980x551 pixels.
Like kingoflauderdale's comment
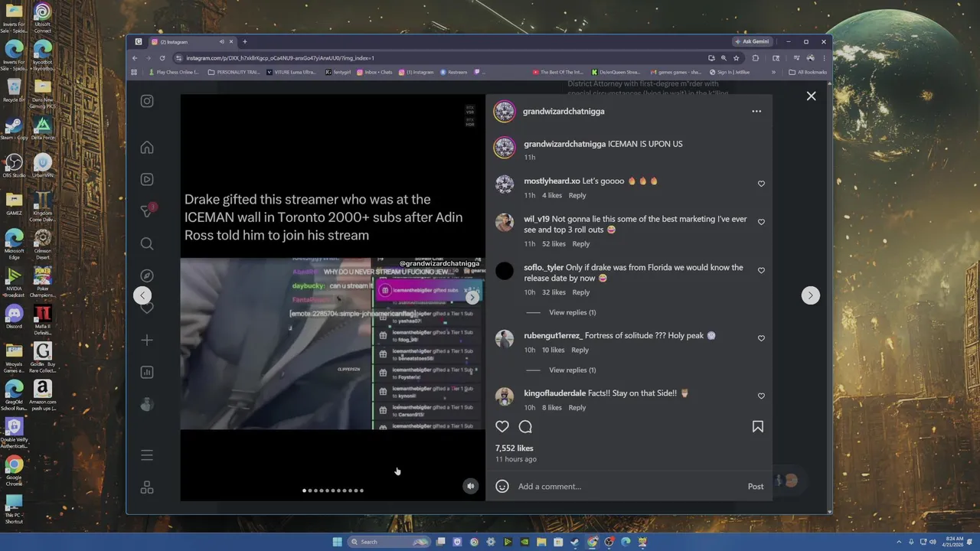[761, 396]
